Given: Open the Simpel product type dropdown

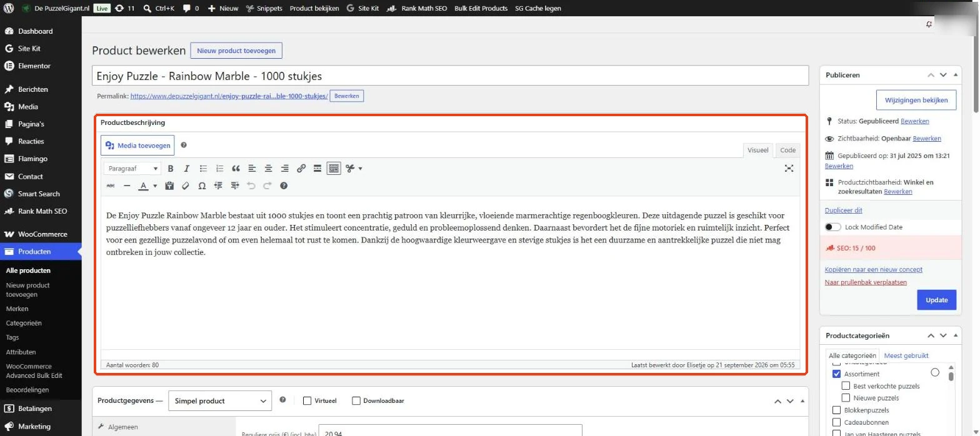Looking at the screenshot, I should pyautogui.click(x=220, y=401).
